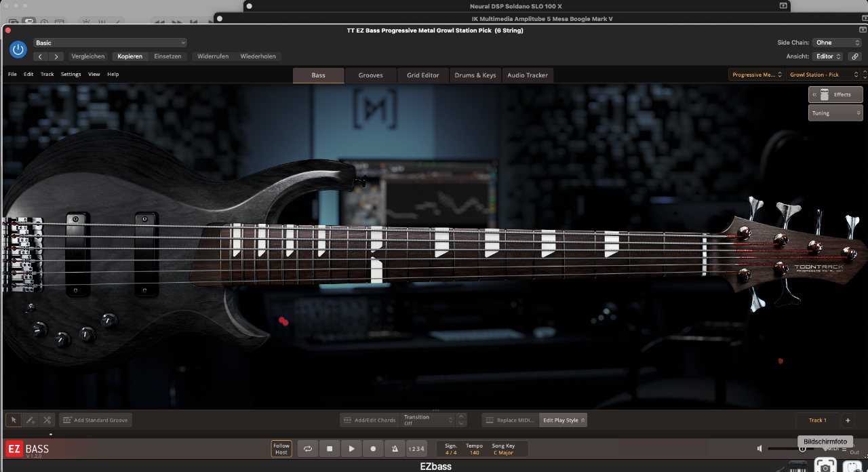This screenshot has width=868, height=472.
Task: Toggle loop playback in EZbass transport
Action: click(308, 448)
